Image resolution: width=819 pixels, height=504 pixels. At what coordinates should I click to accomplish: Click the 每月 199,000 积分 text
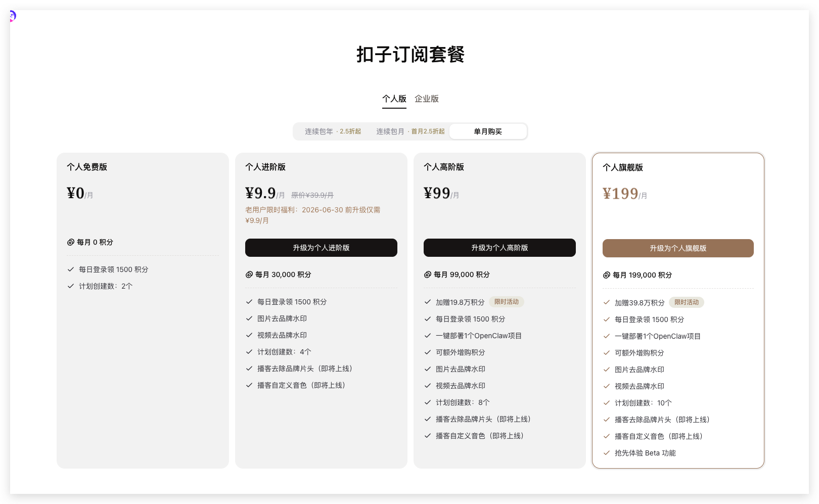coord(643,275)
